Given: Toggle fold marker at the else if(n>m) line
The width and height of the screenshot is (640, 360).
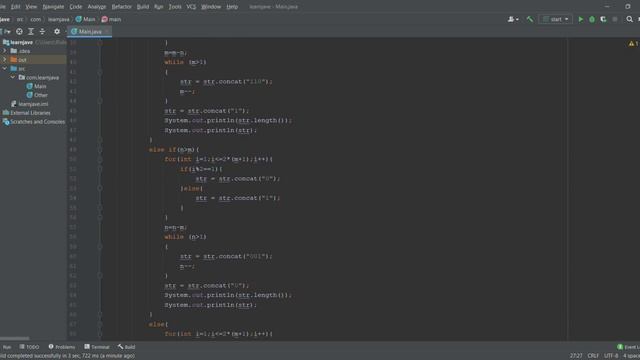Looking at the screenshot, I should coord(100,150).
